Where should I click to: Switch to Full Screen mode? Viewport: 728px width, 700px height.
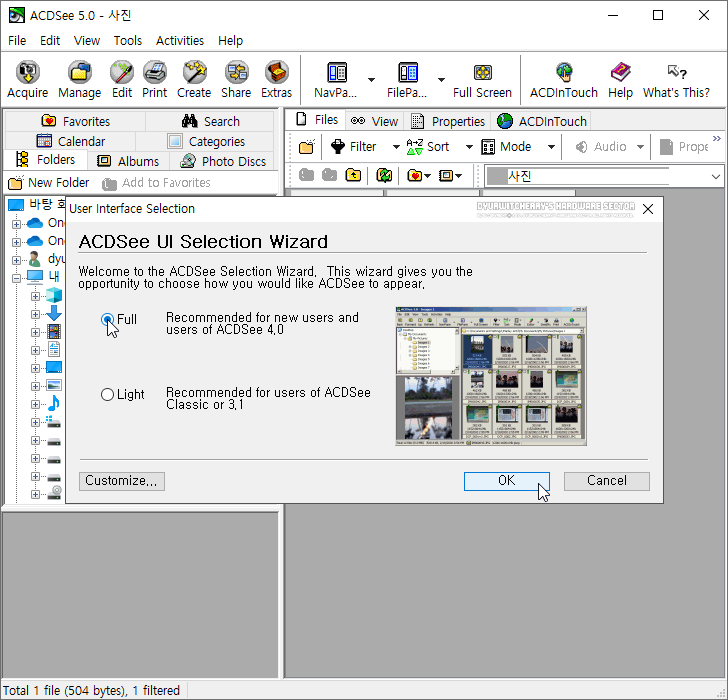[x=482, y=79]
